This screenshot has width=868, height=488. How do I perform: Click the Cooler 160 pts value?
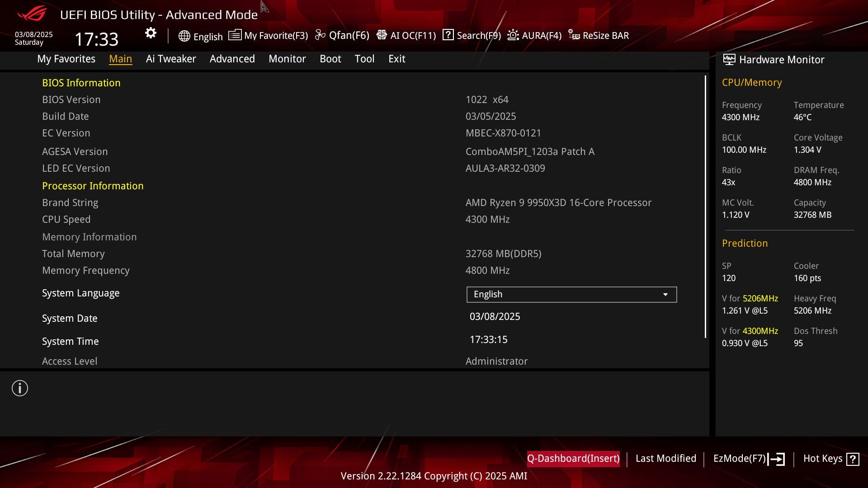point(807,278)
